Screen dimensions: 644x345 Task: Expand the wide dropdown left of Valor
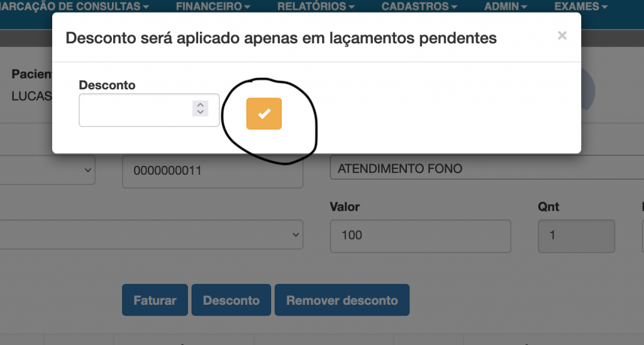click(151, 234)
